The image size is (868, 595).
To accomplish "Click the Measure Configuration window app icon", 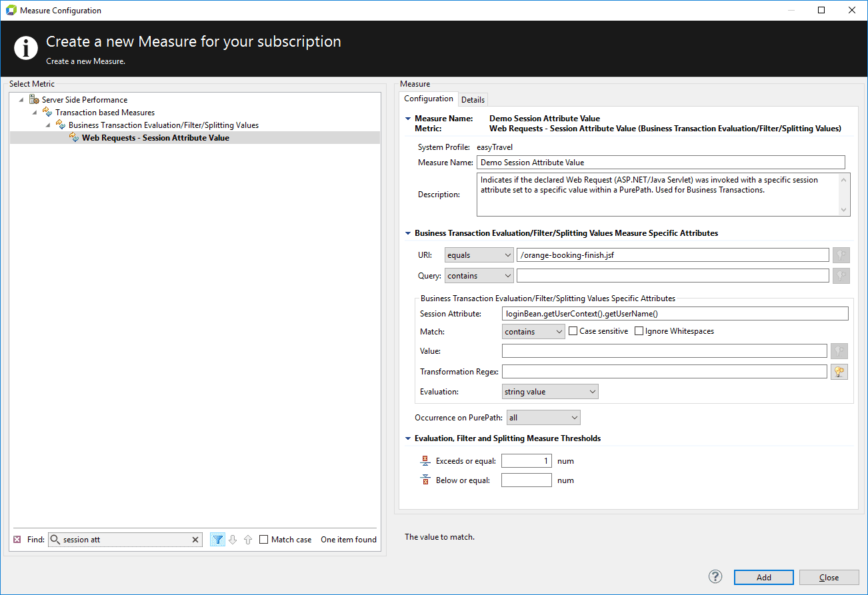I will coord(11,11).
